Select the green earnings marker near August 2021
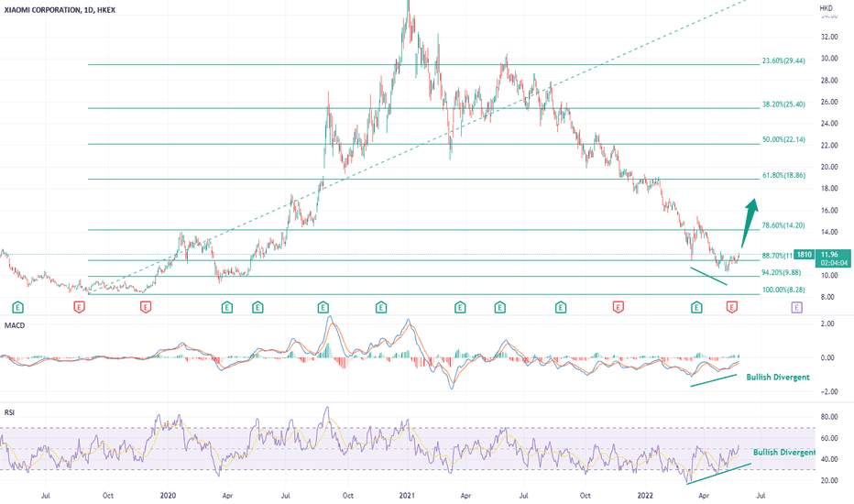854x504 pixels. coord(561,308)
